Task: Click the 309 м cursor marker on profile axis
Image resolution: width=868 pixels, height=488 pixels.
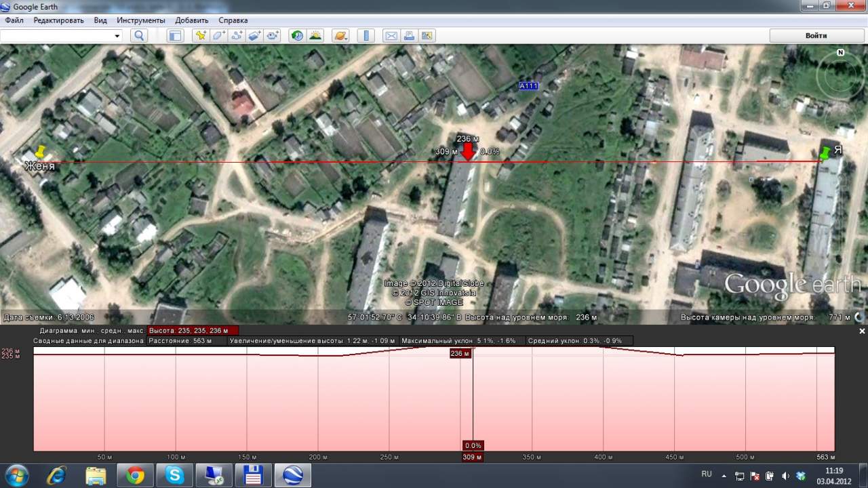Action: point(473,457)
